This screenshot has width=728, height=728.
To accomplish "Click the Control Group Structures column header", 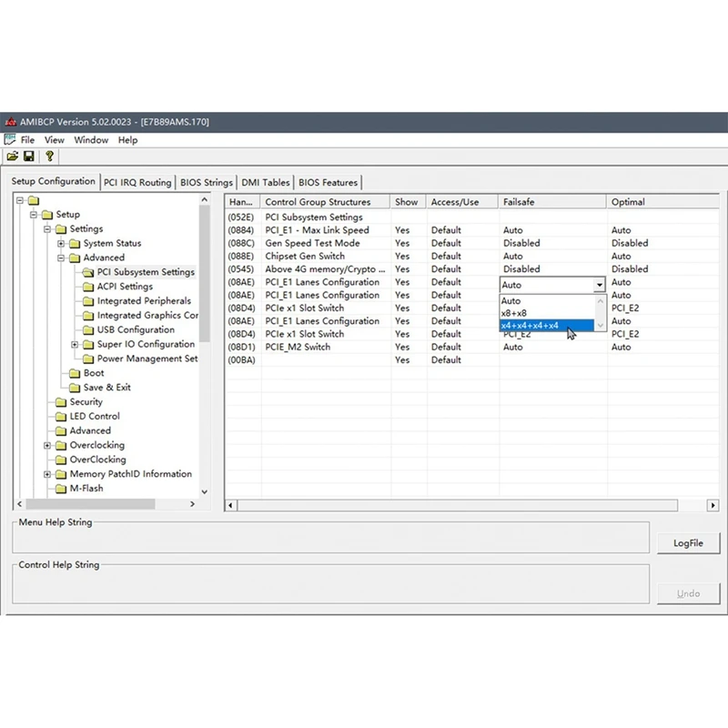I will click(326, 202).
